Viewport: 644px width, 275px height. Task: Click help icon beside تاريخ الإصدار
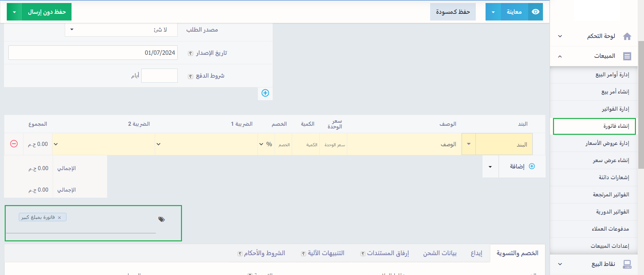190,53
